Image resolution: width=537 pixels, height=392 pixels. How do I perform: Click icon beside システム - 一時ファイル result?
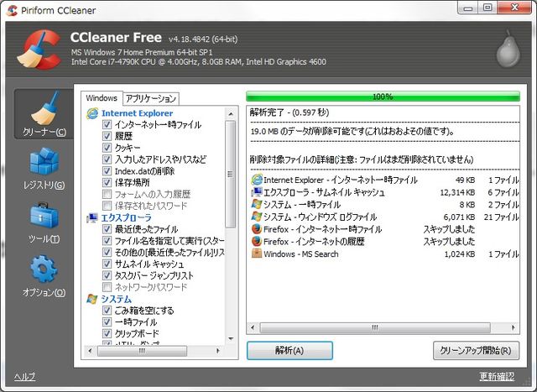click(257, 204)
